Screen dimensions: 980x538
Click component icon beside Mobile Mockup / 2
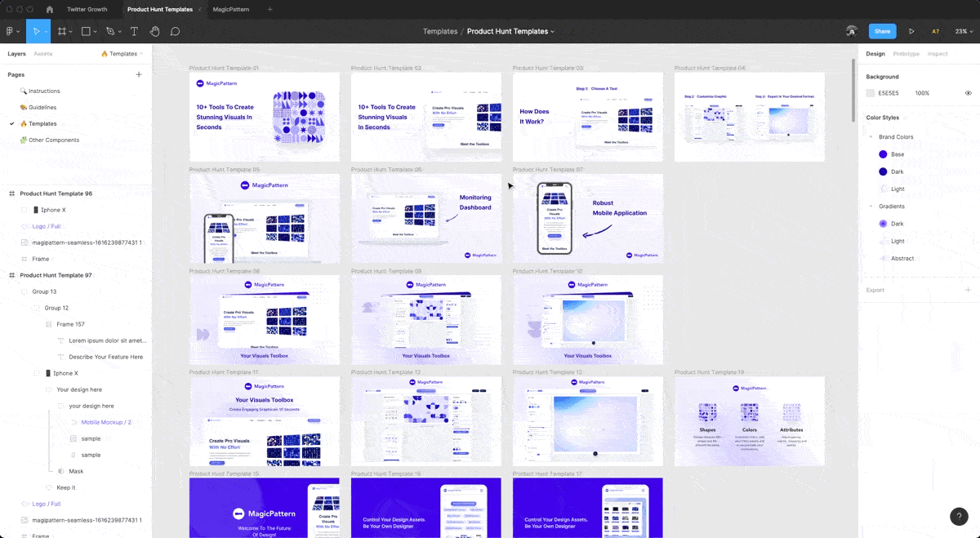[73, 422]
